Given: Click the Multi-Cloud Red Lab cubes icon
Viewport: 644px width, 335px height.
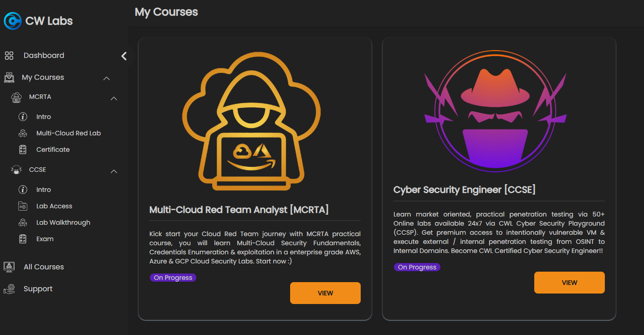Looking at the screenshot, I should click(23, 133).
